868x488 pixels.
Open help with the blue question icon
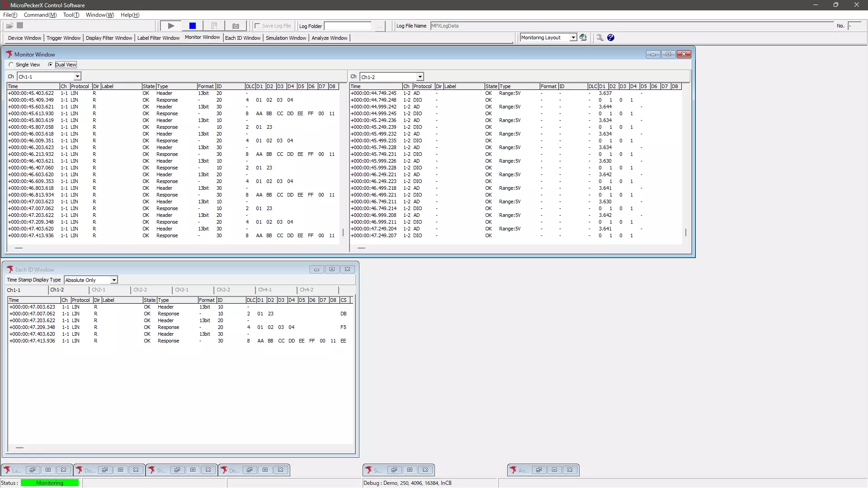pos(611,38)
